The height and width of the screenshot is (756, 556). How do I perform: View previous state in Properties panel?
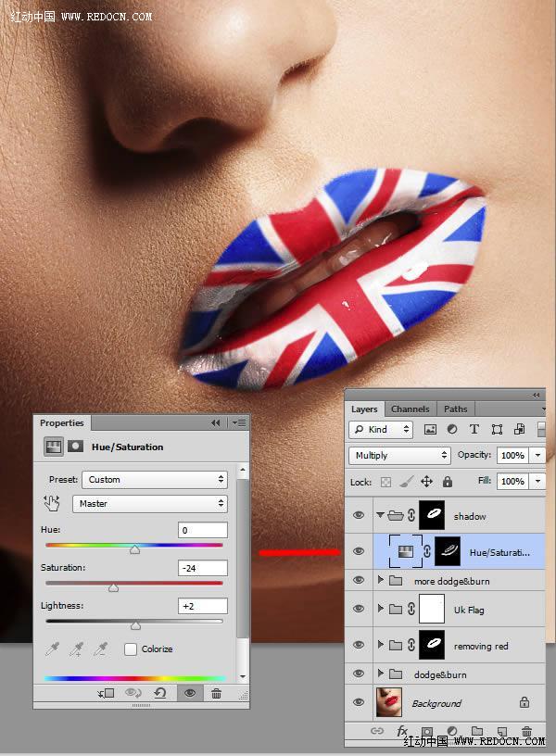click(x=133, y=693)
